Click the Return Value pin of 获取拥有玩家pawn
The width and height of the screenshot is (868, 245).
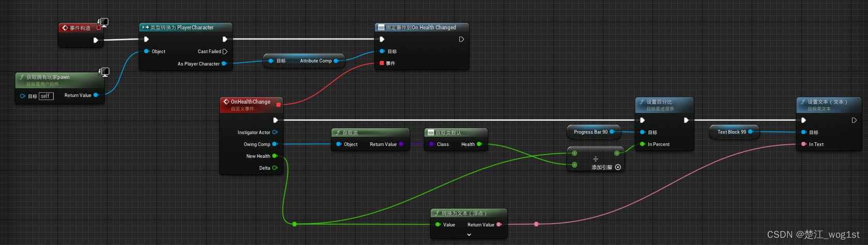96,95
